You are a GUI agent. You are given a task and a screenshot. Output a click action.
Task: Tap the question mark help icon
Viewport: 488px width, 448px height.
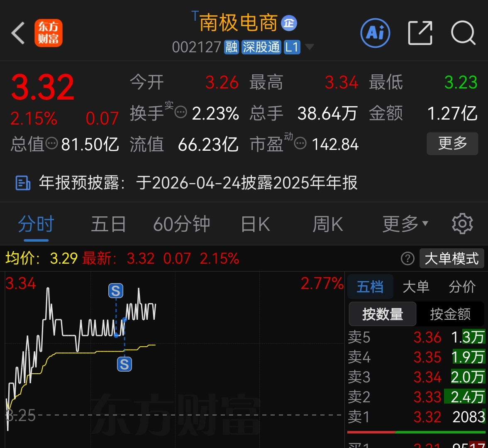pos(407,258)
